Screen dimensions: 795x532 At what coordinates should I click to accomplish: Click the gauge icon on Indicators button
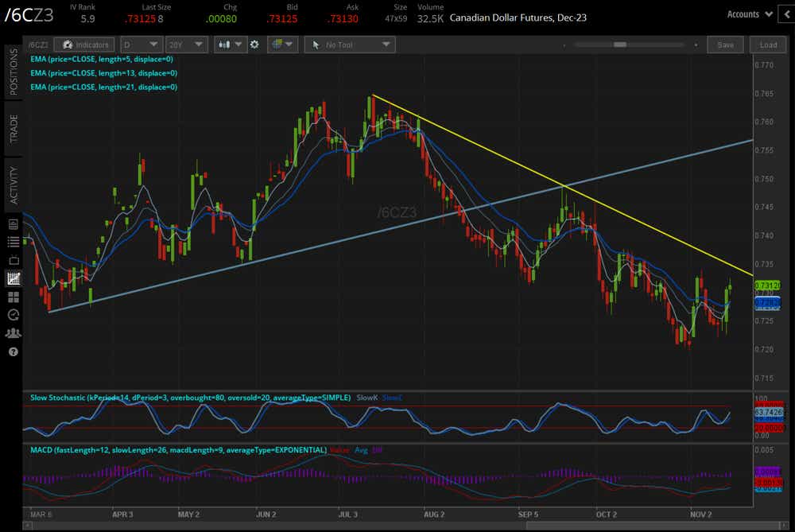coord(68,45)
